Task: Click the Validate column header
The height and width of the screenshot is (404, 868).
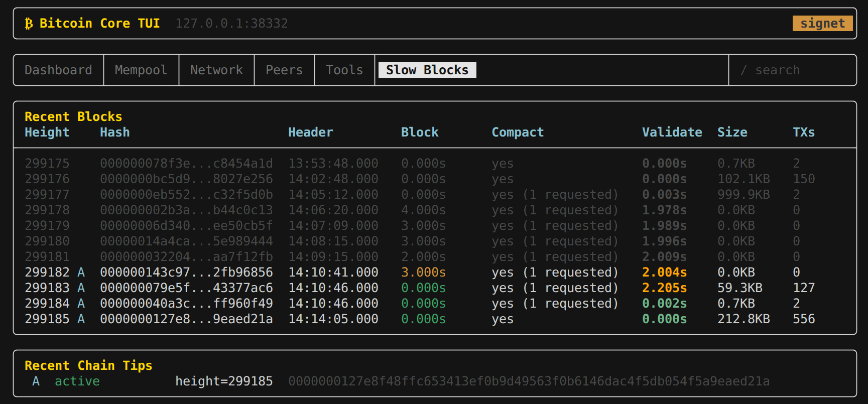Action: point(672,132)
